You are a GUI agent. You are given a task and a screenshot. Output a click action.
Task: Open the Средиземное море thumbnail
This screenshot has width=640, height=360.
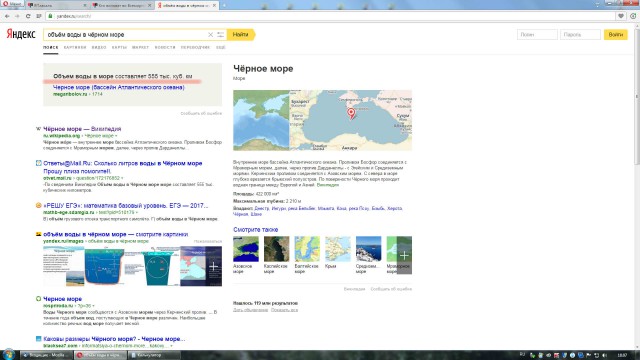(368, 249)
